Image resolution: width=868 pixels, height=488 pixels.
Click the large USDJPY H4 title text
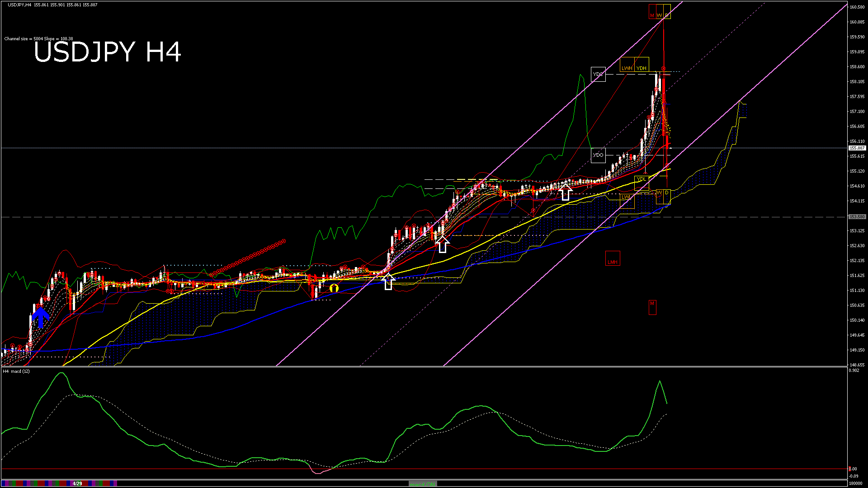[x=108, y=52]
